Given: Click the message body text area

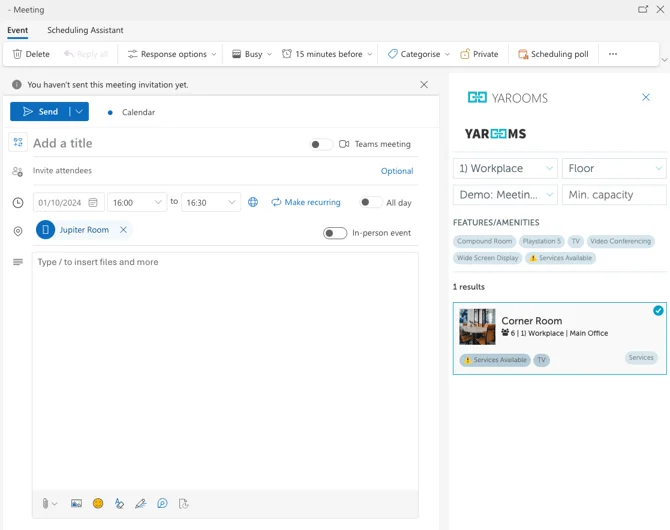Looking at the screenshot, I should point(225,371).
